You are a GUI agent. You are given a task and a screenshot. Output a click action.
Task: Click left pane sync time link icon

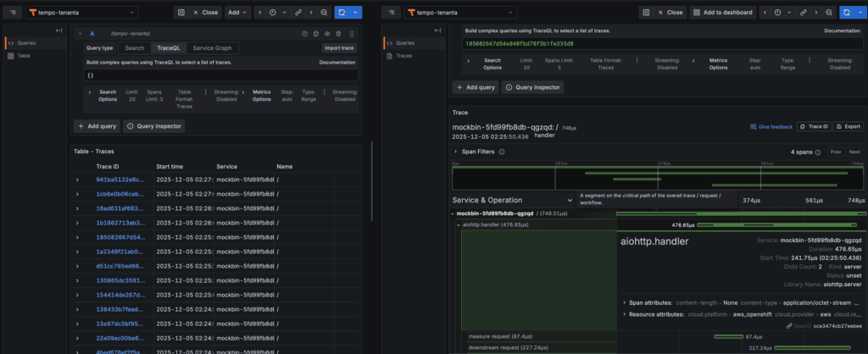(298, 12)
